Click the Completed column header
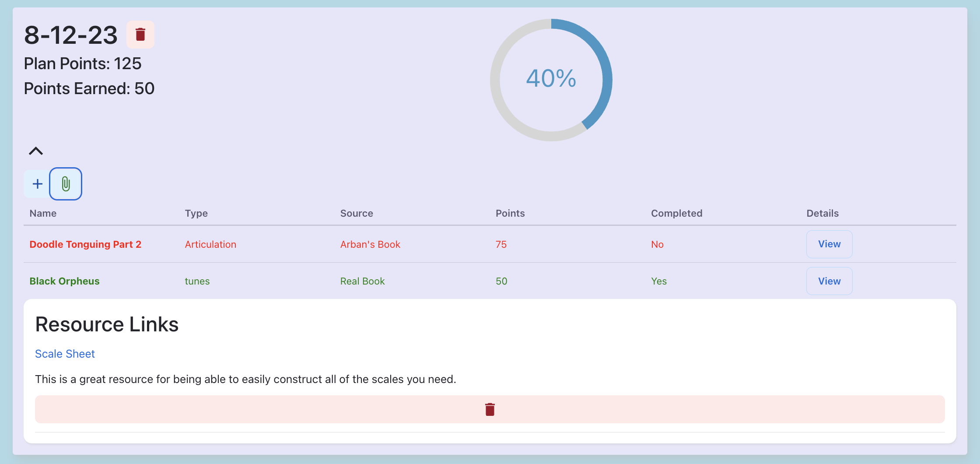 (x=676, y=213)
